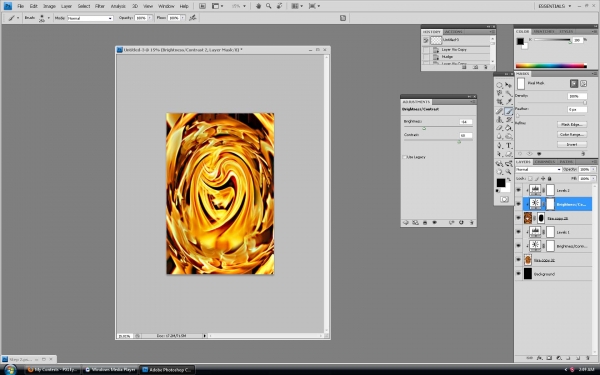Select the Zoom tool in toolbox
Image resolution: width=600 pixels, height=375 pixels.
pyautogui.click(x=508, y=172)
